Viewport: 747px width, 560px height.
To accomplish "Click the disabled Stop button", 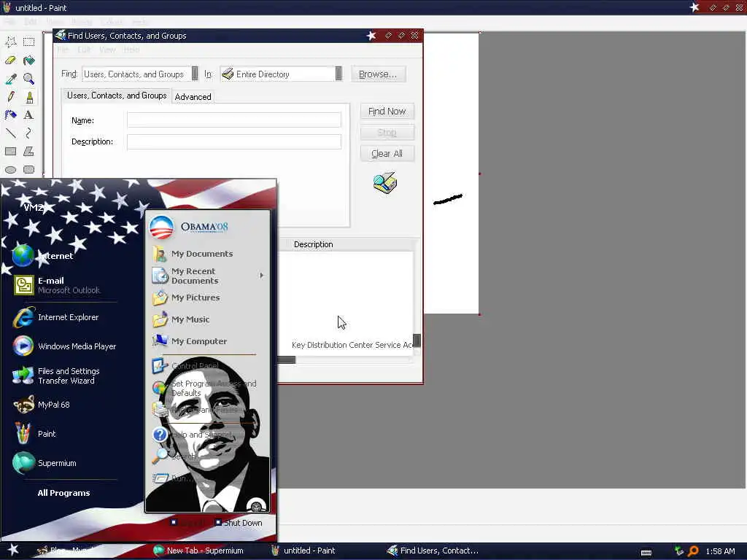I will (x=387, y=133).
